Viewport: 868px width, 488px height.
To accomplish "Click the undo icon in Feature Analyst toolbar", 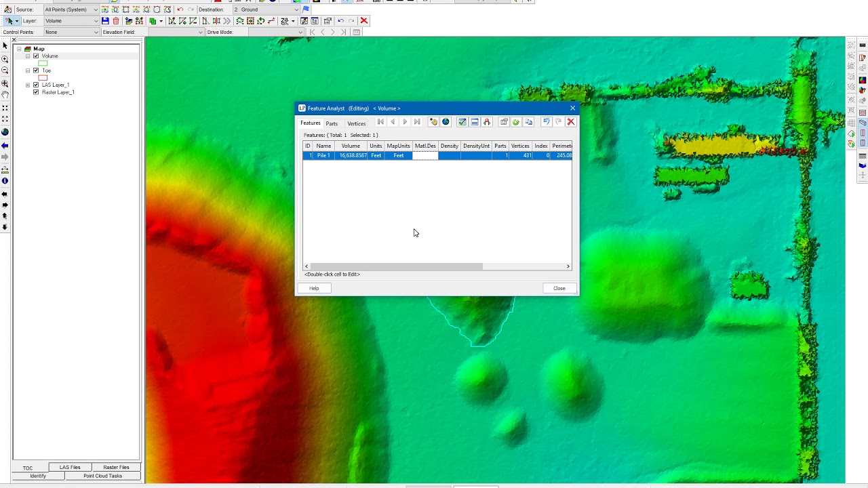I will pyautogui.click(x=546, y=122).
